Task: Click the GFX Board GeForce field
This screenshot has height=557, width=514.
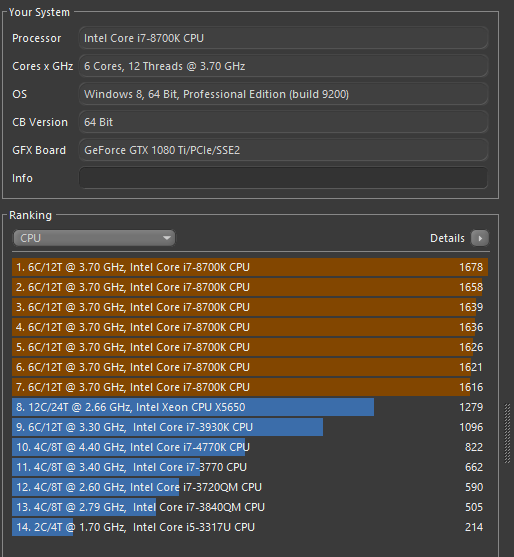Action: point(283,150)
